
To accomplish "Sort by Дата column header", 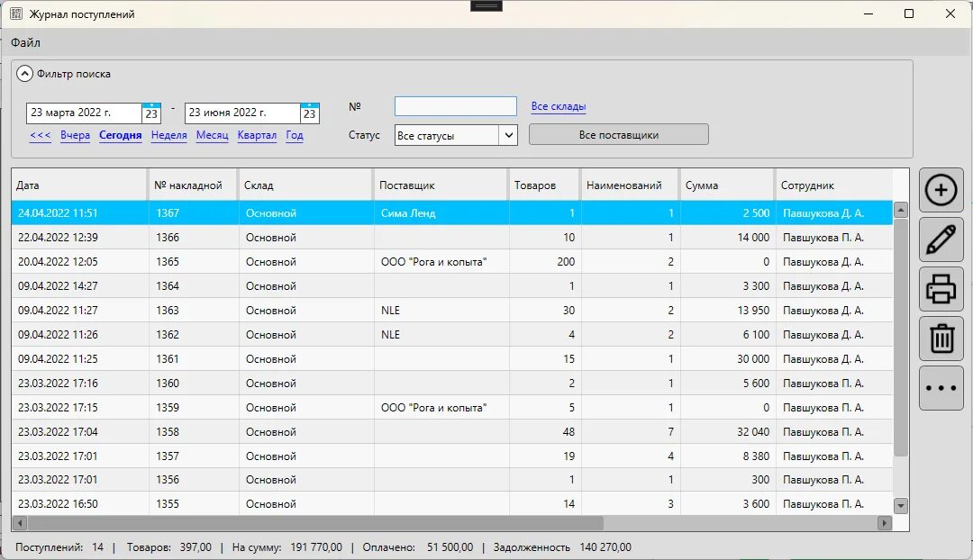I will tap(79, 185).
